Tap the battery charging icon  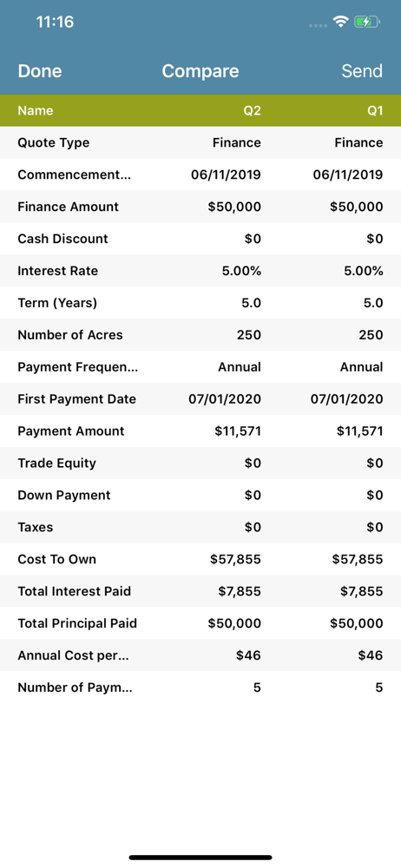click(366, 23)
